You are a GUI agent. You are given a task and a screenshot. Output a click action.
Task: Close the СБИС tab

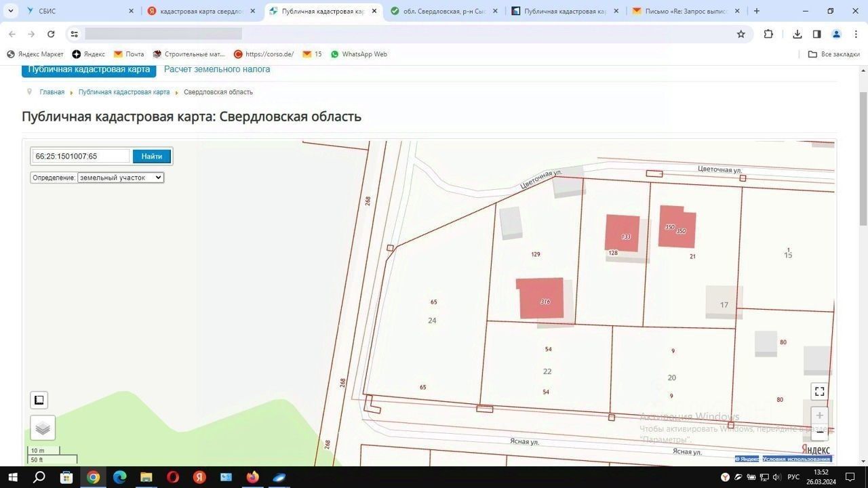[x=131, y=11]
